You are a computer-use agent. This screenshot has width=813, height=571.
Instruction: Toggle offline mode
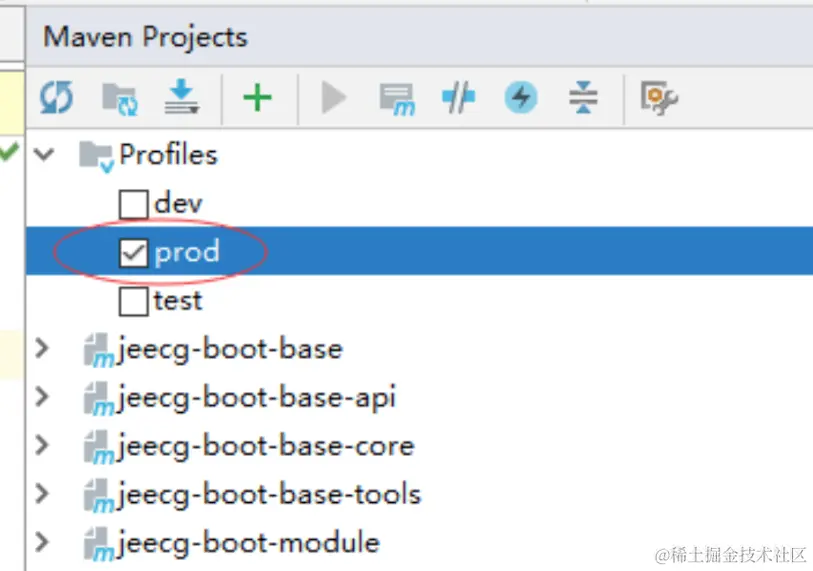pyautogui.click(x=458, y=97)
